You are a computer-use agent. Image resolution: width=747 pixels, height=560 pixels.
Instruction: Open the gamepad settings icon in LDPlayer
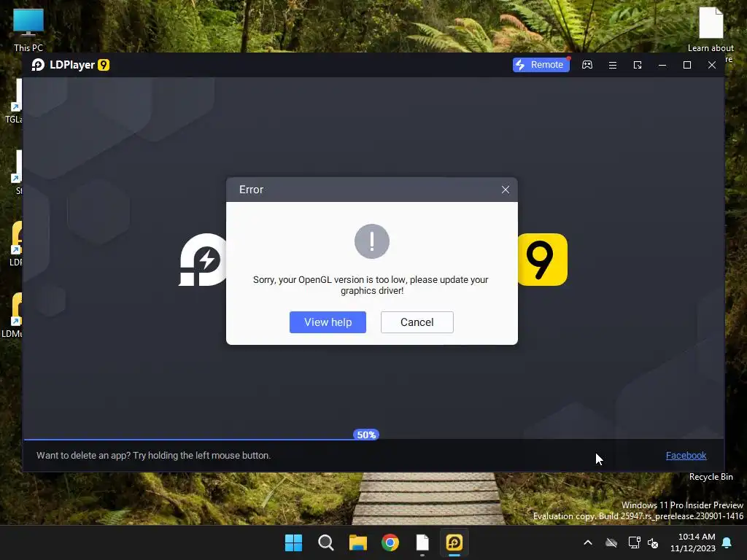587,65
